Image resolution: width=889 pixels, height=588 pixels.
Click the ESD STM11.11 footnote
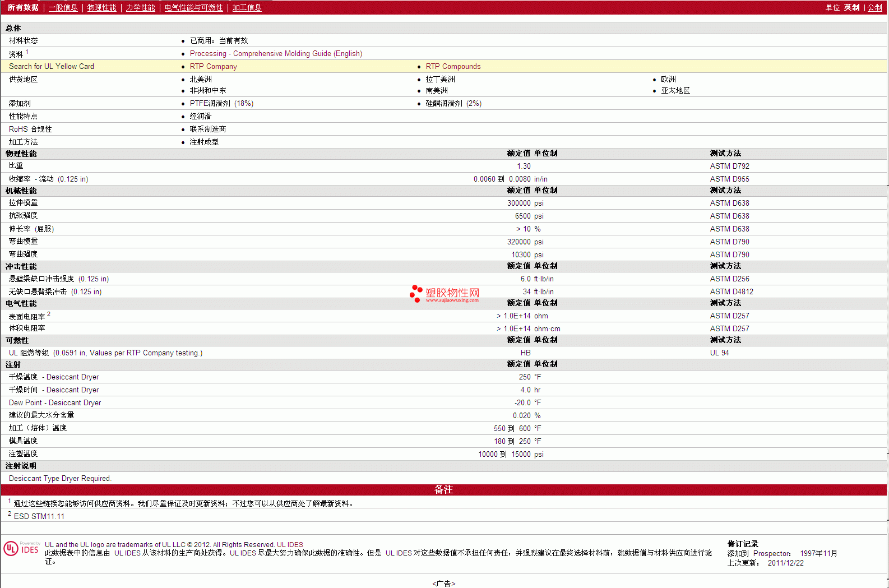(x=39, y=517)
